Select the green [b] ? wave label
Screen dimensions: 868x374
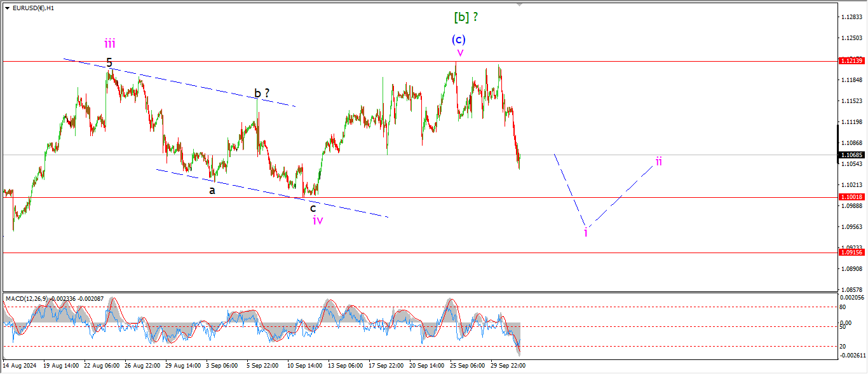tap(465, 17)
